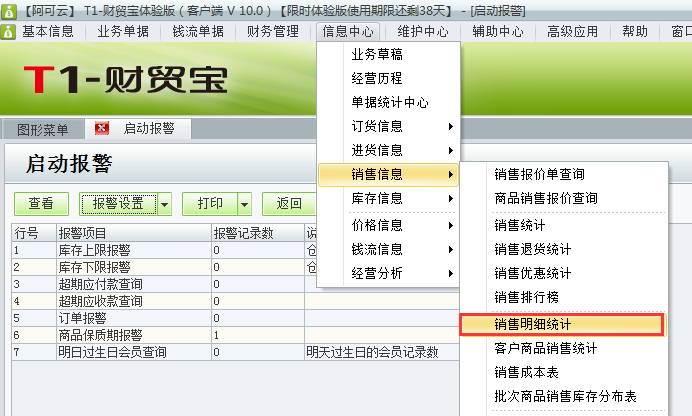
Task: Choose 销售报价单查询 from submenu
Action: (x=564, y=174)
